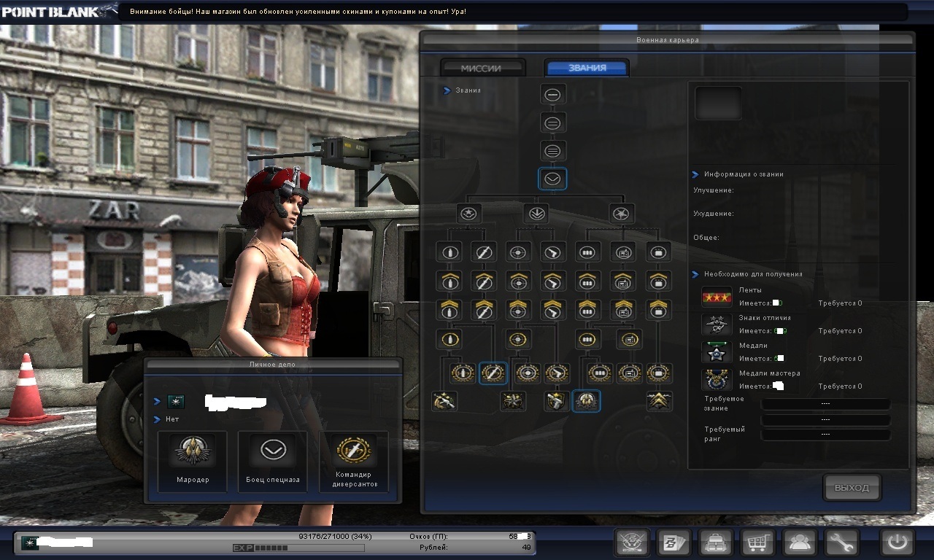The width and height of the screenshot is (934, 560).
Task: Click the 93176/271000 (34%) experience text
Action: click(x=335, y=536)
